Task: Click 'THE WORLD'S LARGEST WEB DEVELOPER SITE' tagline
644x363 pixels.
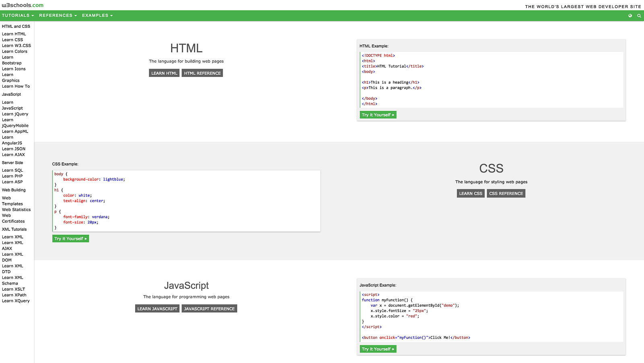Action: 583,6
